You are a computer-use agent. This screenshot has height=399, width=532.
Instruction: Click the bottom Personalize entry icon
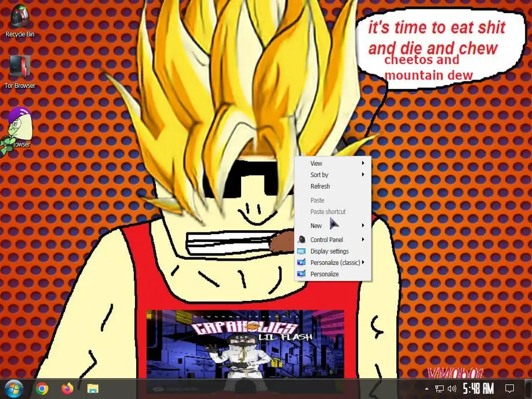point(301,274)
